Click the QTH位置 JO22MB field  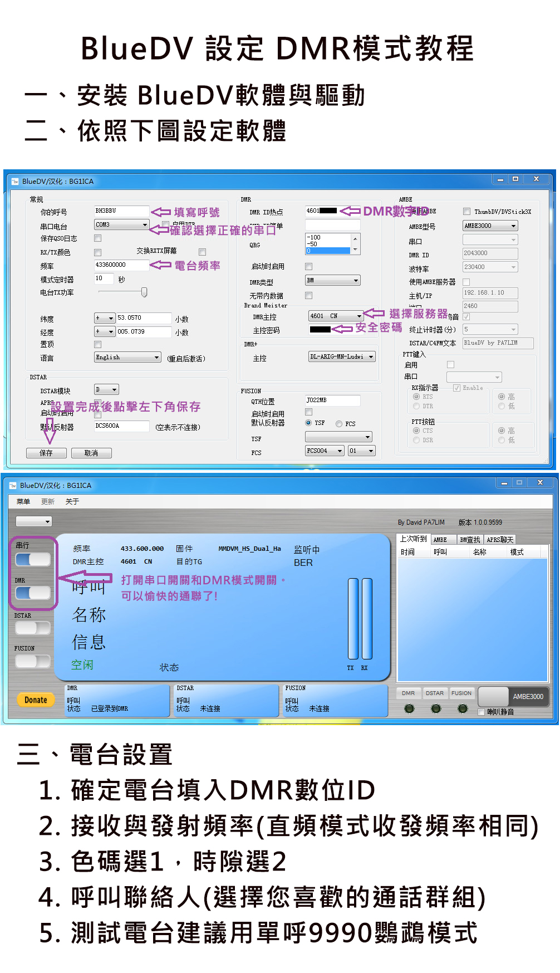333,400
